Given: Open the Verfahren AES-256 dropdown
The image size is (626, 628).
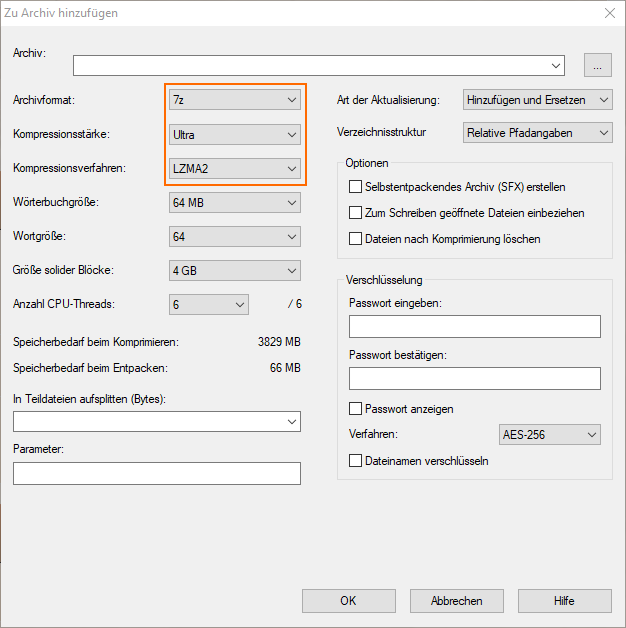Looking at the screenshot, I should tap(550, 435).
